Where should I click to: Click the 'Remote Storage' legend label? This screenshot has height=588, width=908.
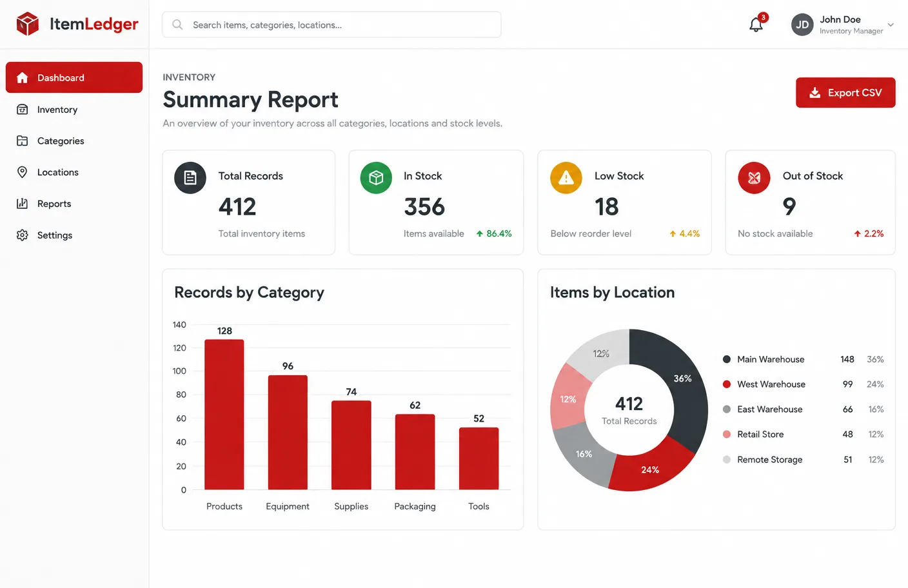(770, 460)
